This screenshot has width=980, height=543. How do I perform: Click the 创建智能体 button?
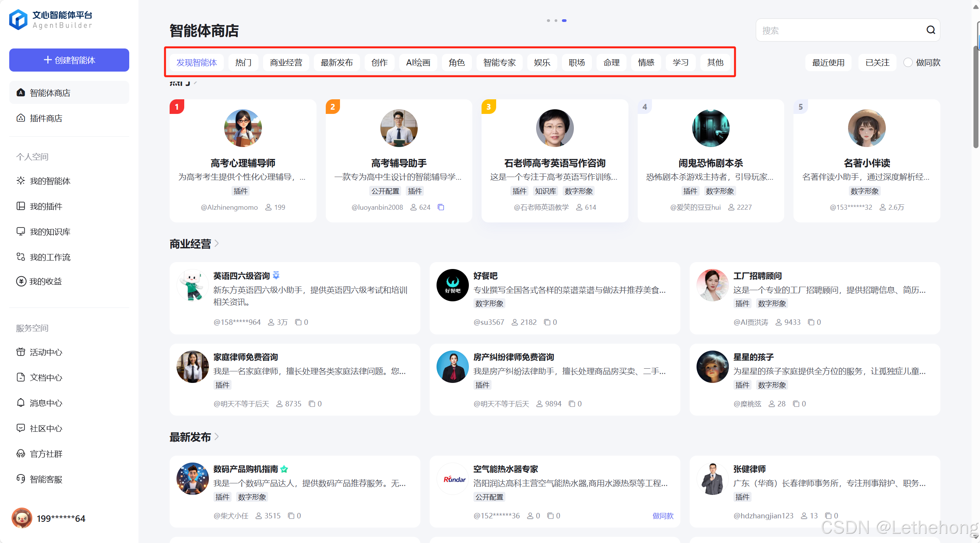(69, 60)
